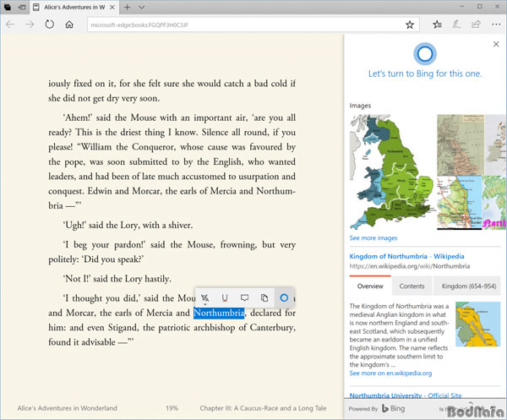Open the highlight color dropdown arrow
The width and height of the screenshot is (507, 420).
(x=205, y=304)
